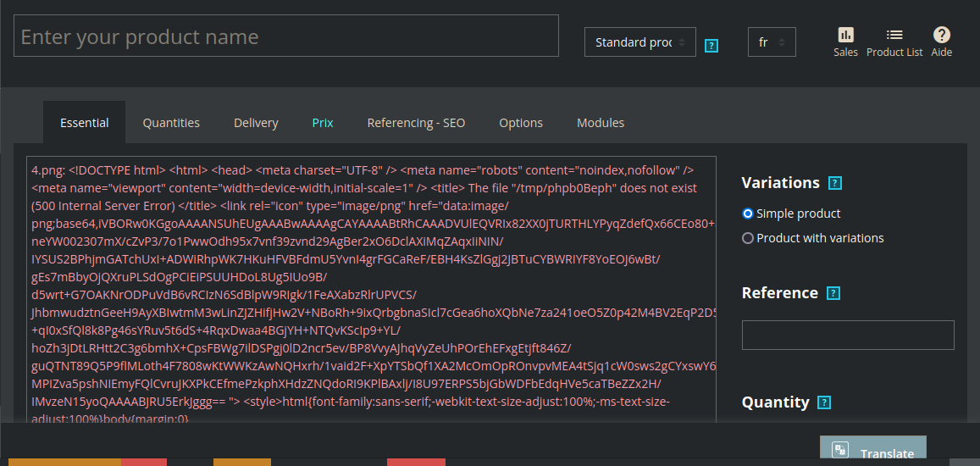Click the product name input field
The image size is (980, 466).
(x=286, y=36)
